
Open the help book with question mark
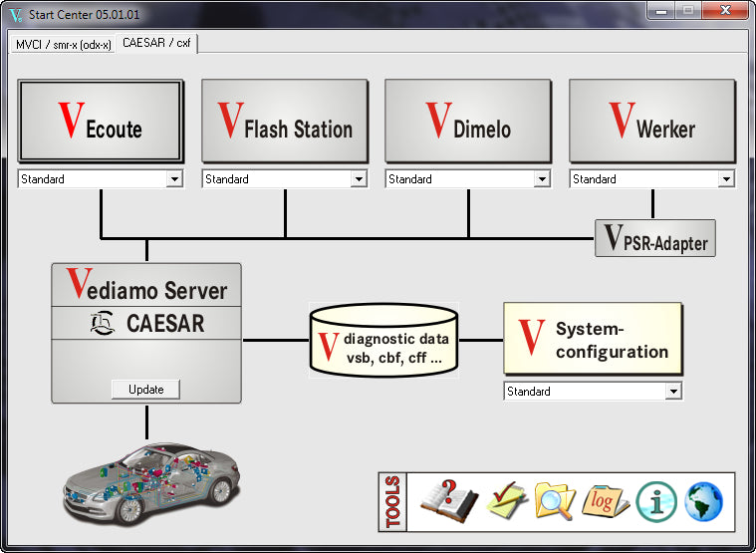pos(449,500)
